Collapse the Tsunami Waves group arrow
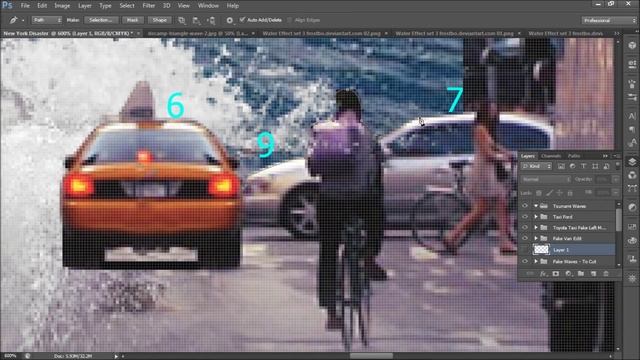Viewport: 640px width, 360px height. 536,206
